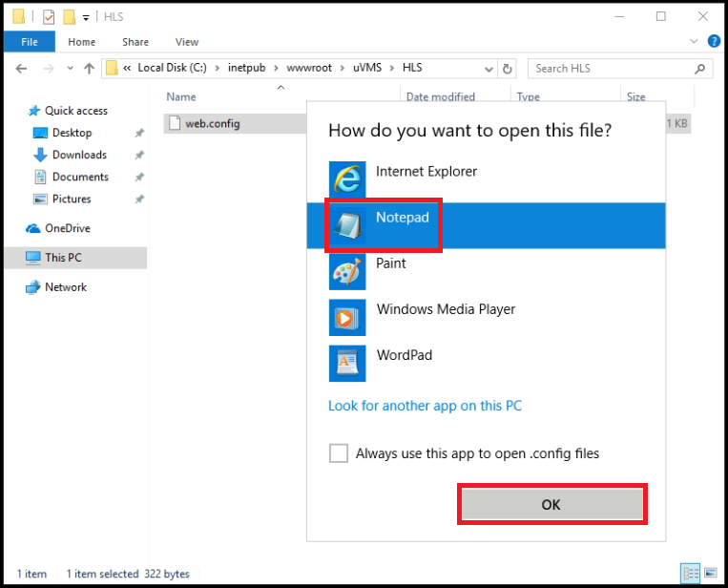Viewport: 728px width, 588px height.
Task: Select WordPad in the app list
Action: [404, 356]
